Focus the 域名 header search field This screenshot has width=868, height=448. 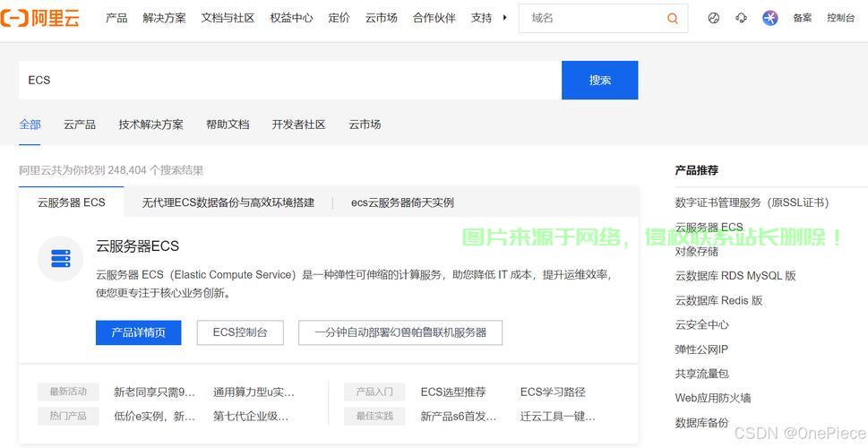click(592, 18)
